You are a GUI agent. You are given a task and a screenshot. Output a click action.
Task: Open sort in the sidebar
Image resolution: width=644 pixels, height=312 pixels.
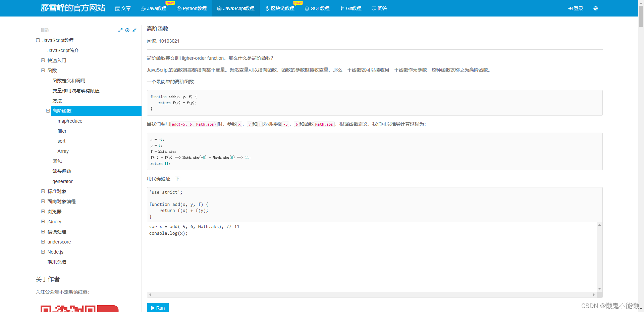(61, 141)
